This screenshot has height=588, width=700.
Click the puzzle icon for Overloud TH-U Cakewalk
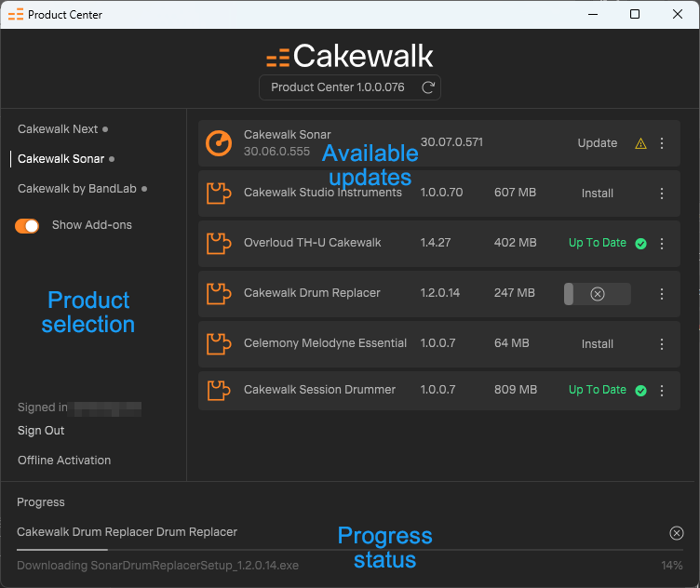click(219, 244)
